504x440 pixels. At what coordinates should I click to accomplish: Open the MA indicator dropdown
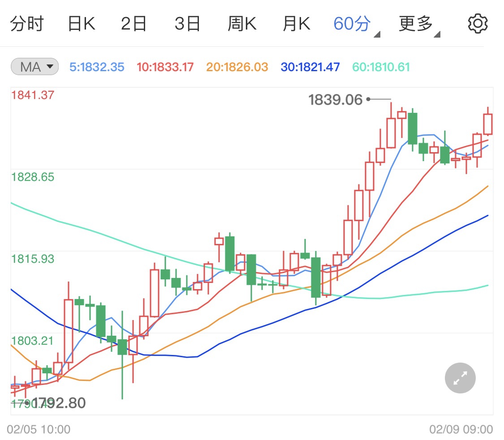34,67
